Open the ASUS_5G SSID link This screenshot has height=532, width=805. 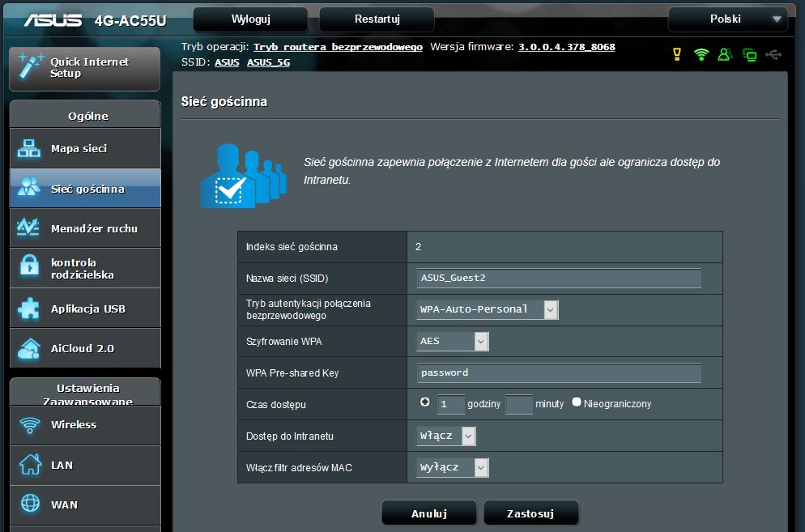269,62
